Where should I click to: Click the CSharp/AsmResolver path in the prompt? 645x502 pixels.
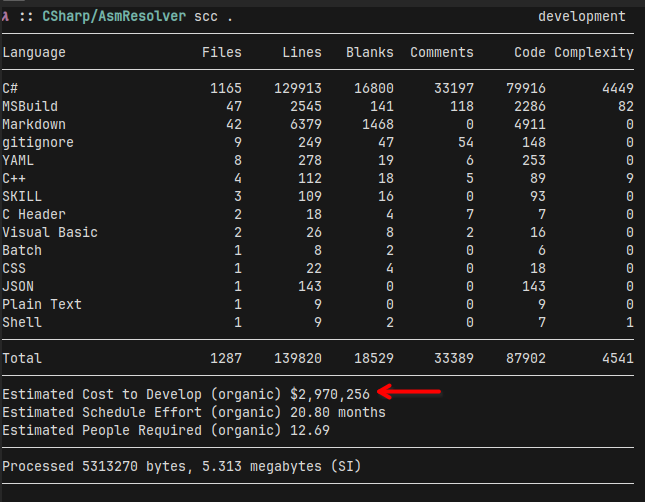click(114, 16)
